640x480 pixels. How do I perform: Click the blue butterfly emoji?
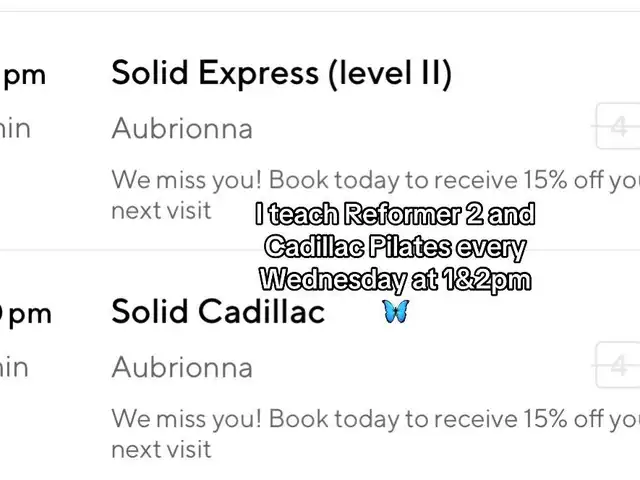(396, 311)
